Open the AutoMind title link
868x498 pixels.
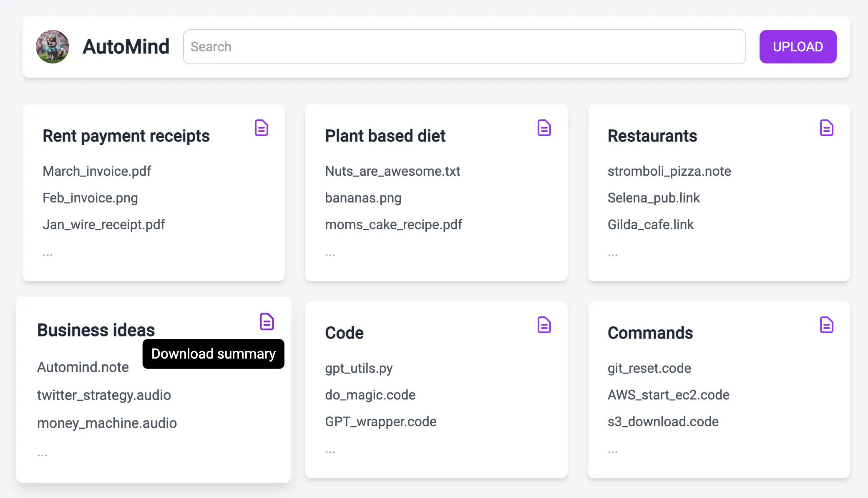126,46
